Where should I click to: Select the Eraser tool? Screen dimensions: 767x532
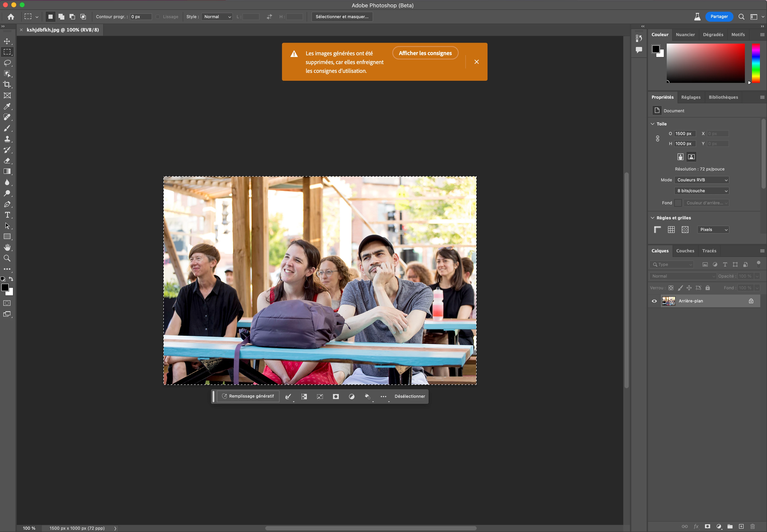(x=7, y=161)
